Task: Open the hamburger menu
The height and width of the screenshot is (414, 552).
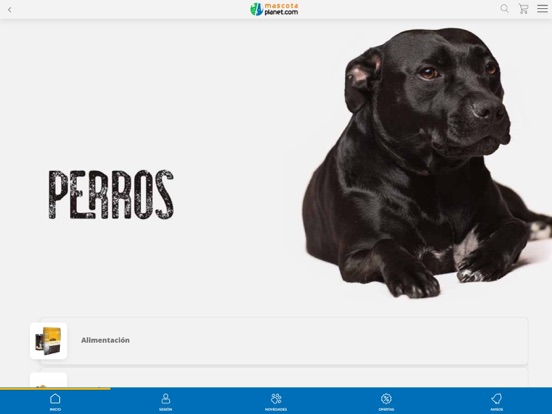Action: coord(542,8)
